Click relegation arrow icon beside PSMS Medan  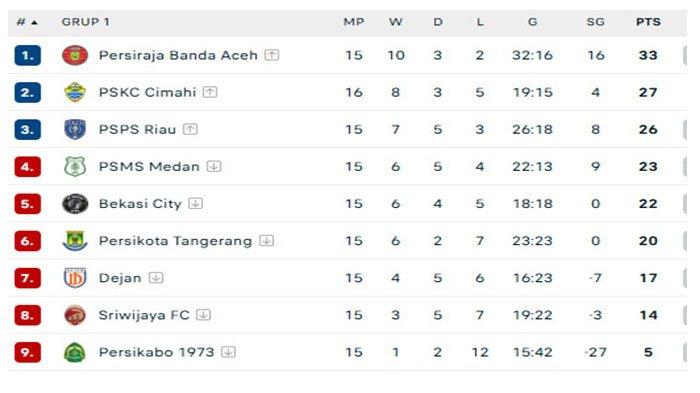coord(214,167)
